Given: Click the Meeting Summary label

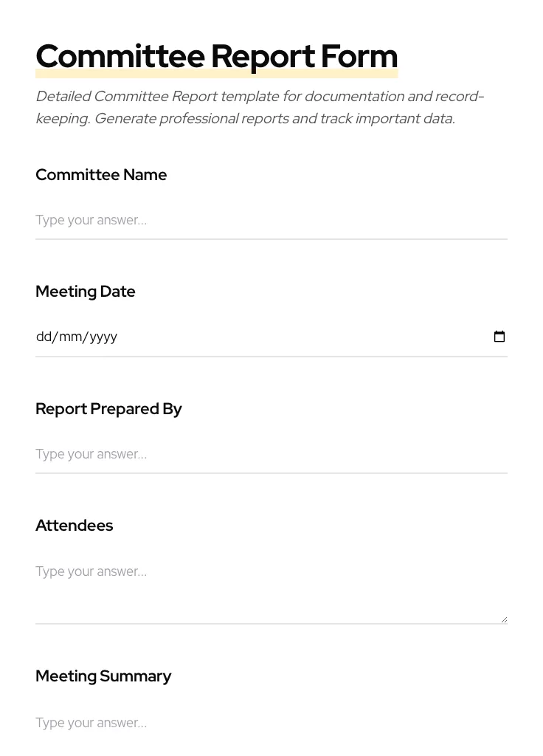Looking at the screenshot, I should pyautogui.click(x=103, y=676).
